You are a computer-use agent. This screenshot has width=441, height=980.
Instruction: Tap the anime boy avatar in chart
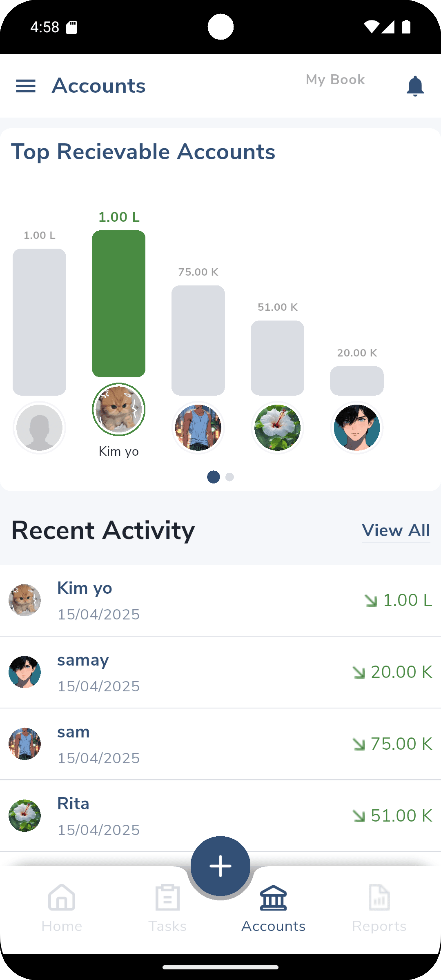(357, 428)
